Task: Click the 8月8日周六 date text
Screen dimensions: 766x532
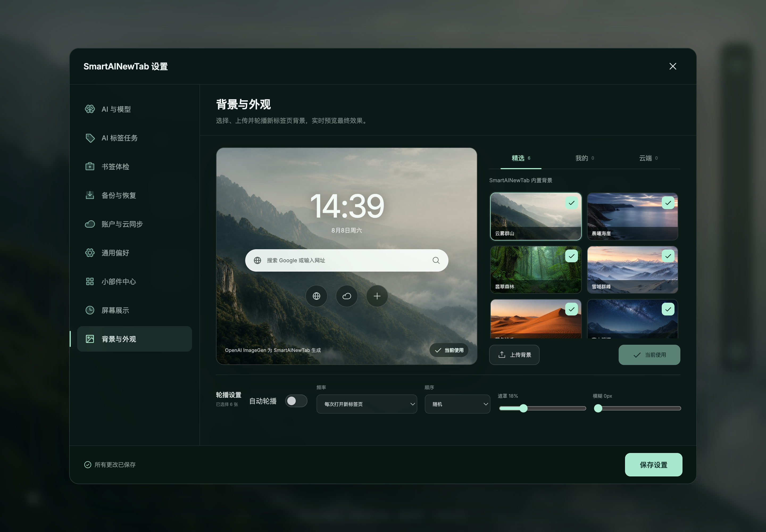Action: (x=347, y=230)
